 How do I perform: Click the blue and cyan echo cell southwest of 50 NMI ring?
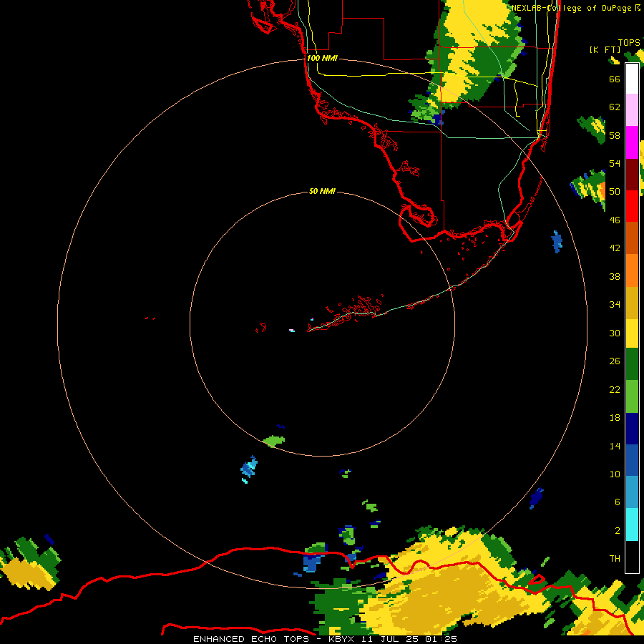coord(249,469)
